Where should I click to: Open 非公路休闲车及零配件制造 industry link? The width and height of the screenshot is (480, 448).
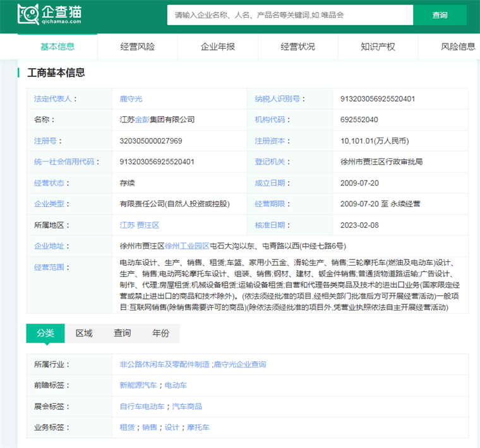(x=164, y=365)
